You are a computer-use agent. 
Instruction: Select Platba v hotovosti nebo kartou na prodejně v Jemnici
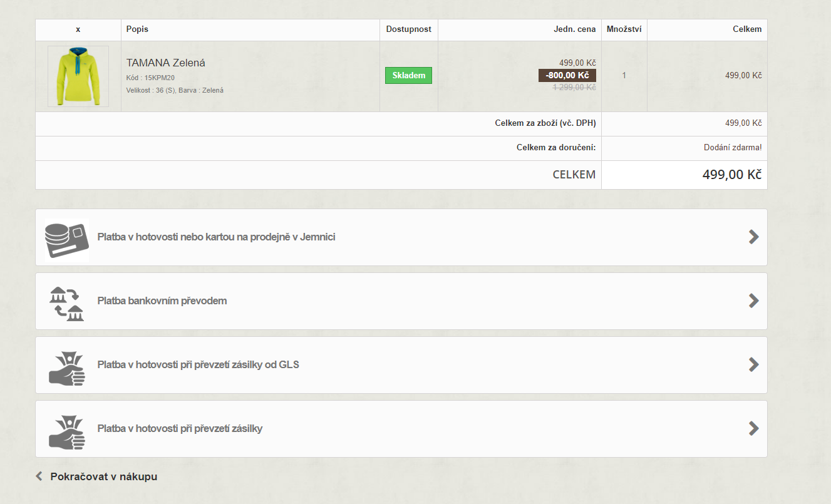tap(401, 237)
